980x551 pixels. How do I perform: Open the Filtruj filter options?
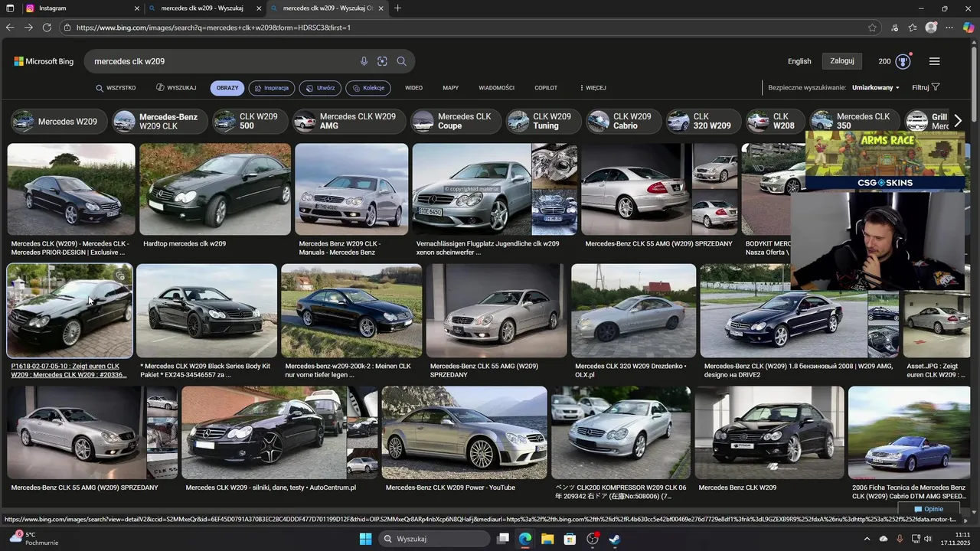coord(926,88)
